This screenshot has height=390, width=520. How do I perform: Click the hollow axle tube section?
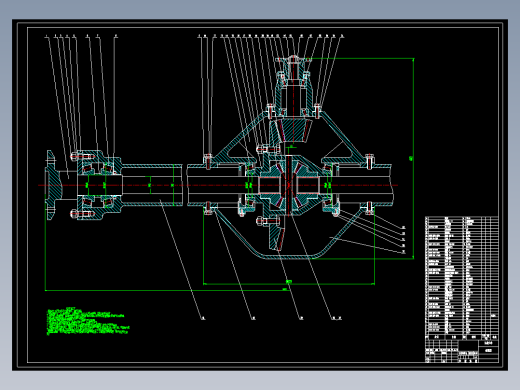click(152, 185)
